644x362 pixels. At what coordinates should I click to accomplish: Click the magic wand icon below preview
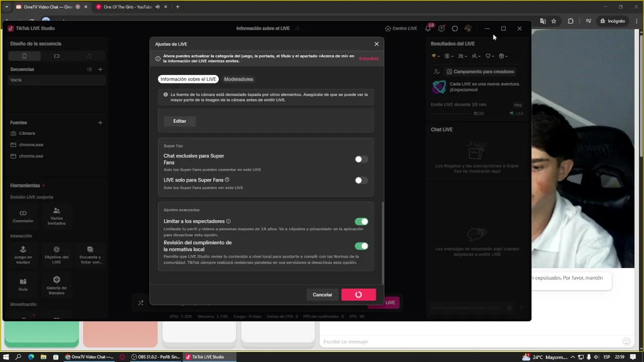(x=140, y=303)
